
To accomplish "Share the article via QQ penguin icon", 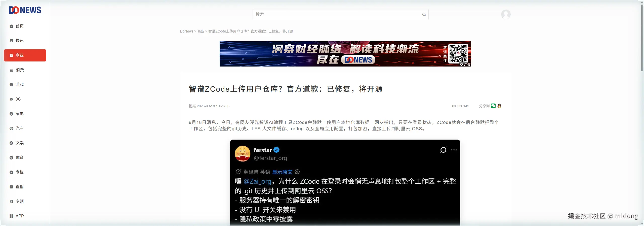I will pyautogui.click(x=499, y=106).
